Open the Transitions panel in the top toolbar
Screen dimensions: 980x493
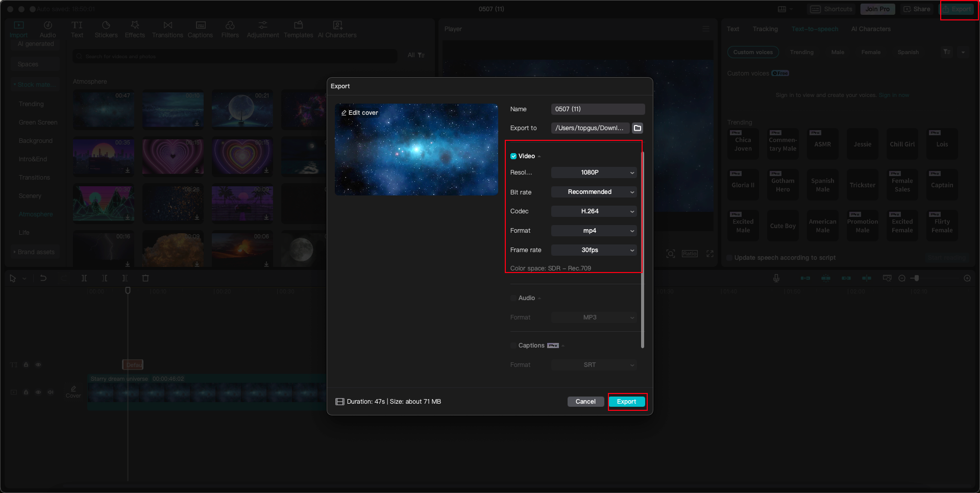[167, 30]
